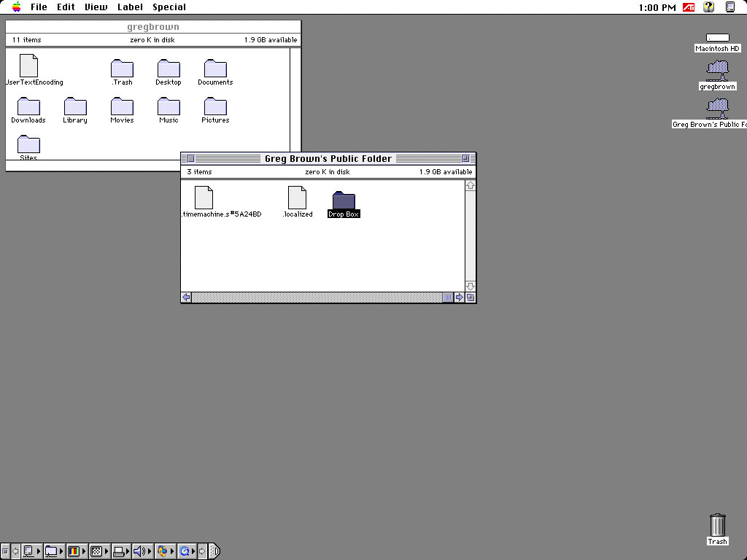Open the Label menu
The height and width of the screenshot is (560, 747).
click(x=130, y=7)
